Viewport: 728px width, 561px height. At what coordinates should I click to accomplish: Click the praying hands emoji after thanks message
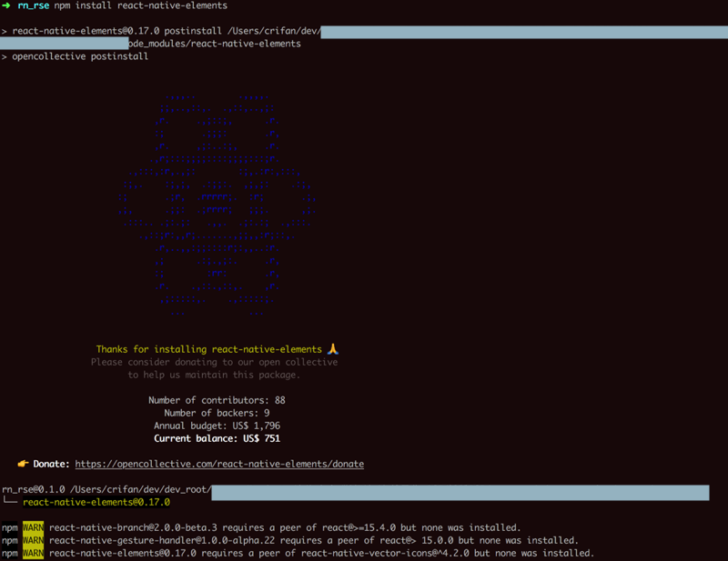pyautogui.click(x=333, y=348)
